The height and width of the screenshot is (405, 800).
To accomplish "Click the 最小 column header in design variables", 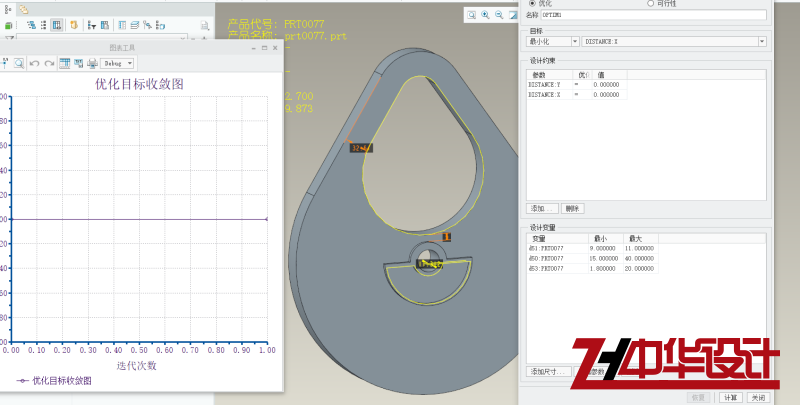I will click(601, 239).
